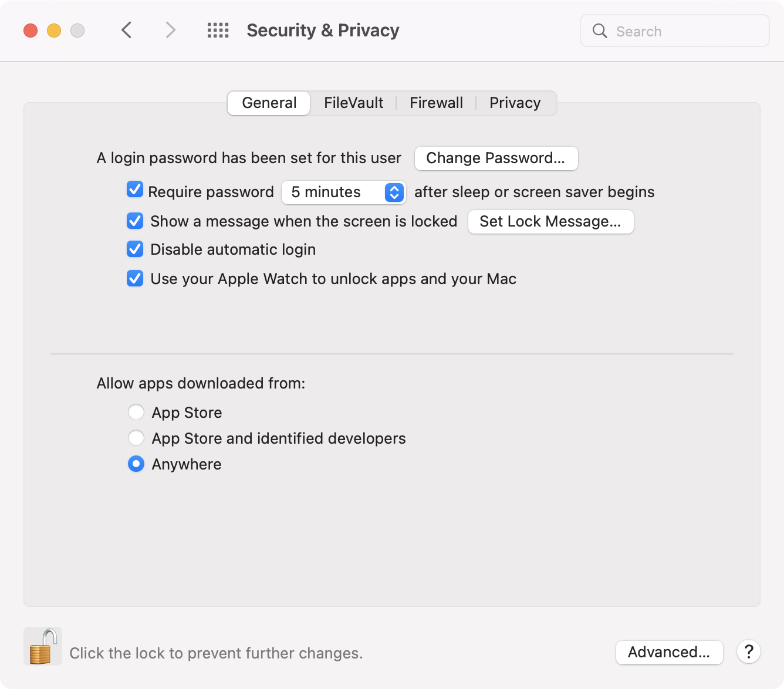Close the Security & Privacy window
Viewport: 784px width, 689px height.
pyautogui.click(x=31, y=31)
